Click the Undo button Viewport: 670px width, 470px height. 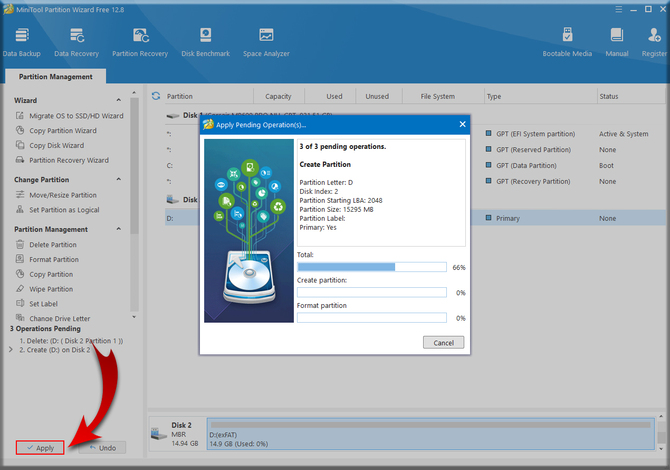pyautogui.click(x=103, y=448)
